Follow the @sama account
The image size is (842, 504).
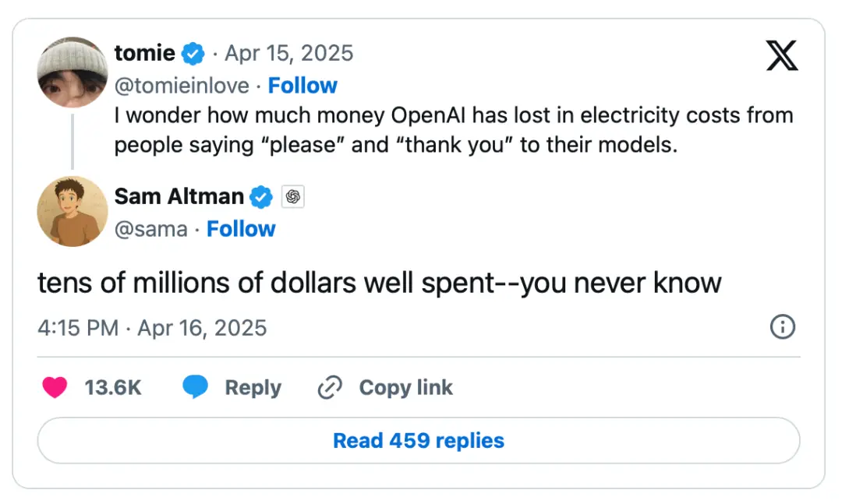pos(241,229)
